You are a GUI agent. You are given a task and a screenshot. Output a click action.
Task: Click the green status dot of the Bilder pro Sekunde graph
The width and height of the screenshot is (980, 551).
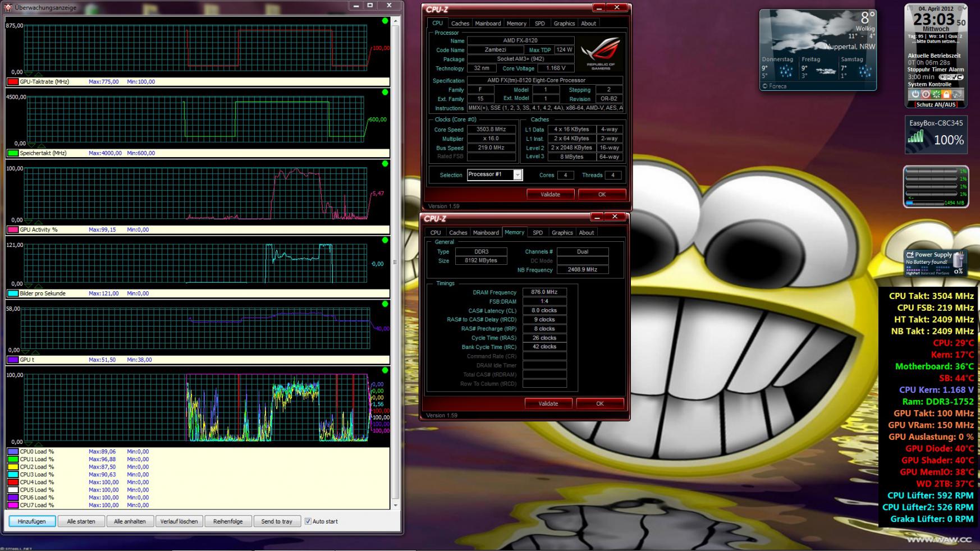385,240
